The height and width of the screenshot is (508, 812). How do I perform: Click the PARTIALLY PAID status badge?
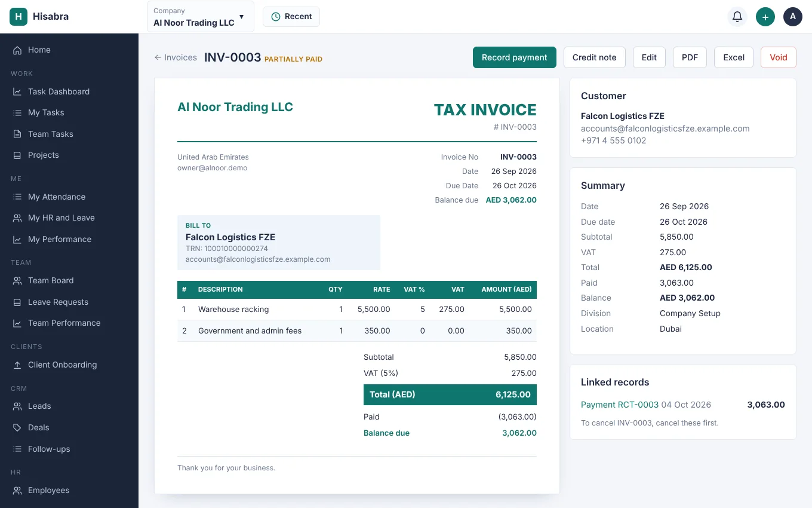coord(293,60)
